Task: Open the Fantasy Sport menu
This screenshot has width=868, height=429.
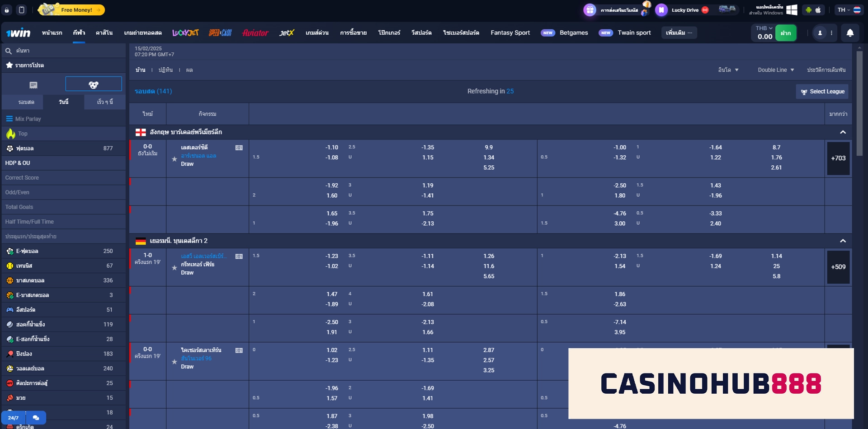Action: point(510,33)
